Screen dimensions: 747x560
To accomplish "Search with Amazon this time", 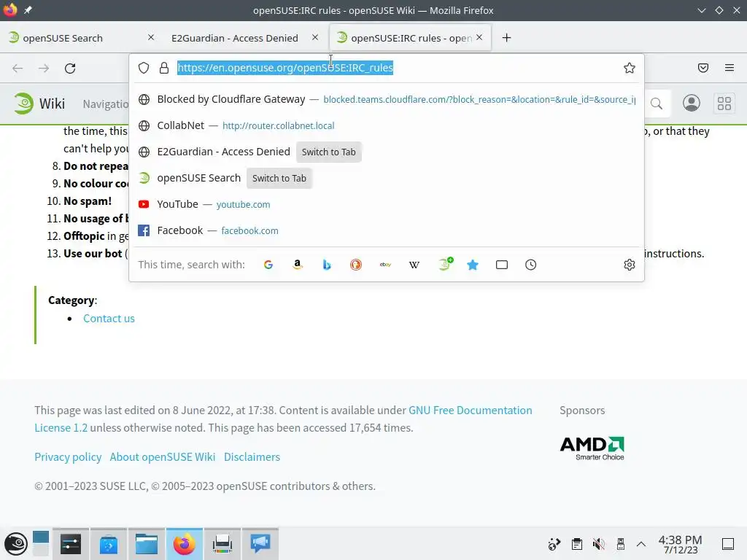I will tap(298, 265).
